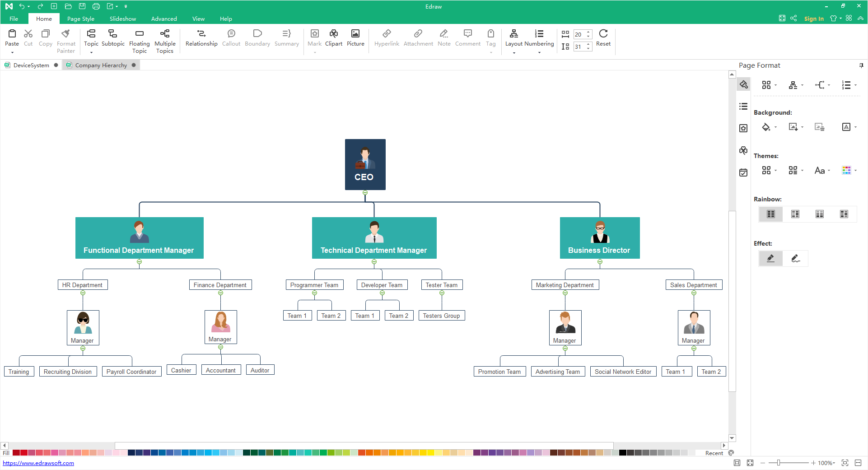The image size is (868, 470).
Task: Click the Reset button in Page Format
Action: tap(603, 38)
